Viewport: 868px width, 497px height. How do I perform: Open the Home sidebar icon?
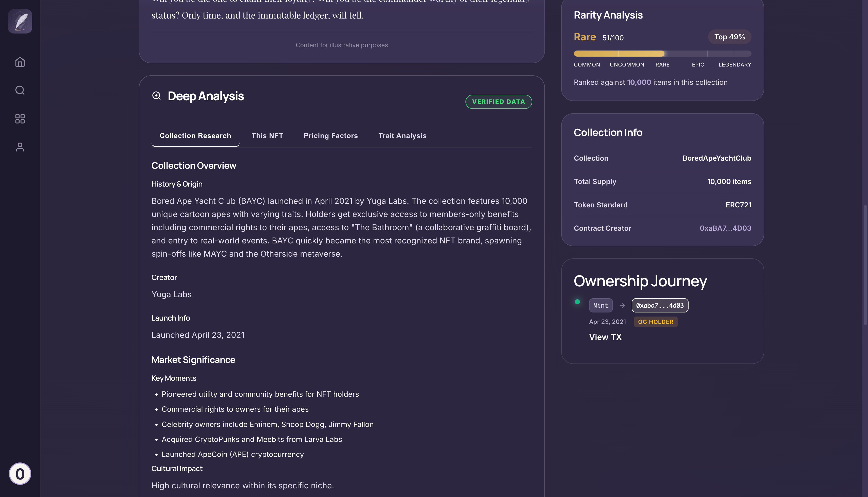pos(20,62)
